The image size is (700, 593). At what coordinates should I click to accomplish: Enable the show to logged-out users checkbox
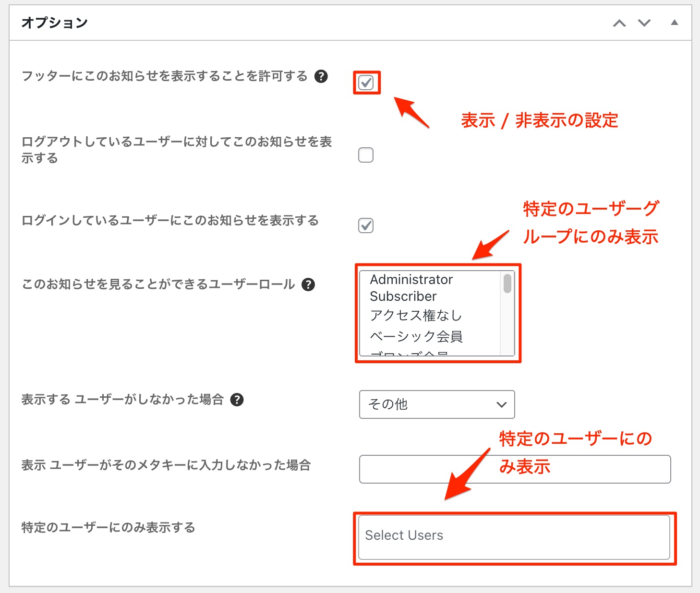point(366,155)
